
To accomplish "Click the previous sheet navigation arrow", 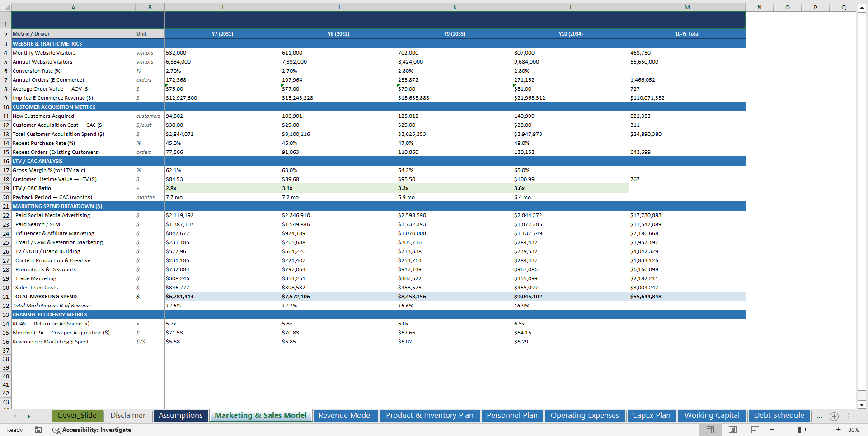I will click(15, 416).
